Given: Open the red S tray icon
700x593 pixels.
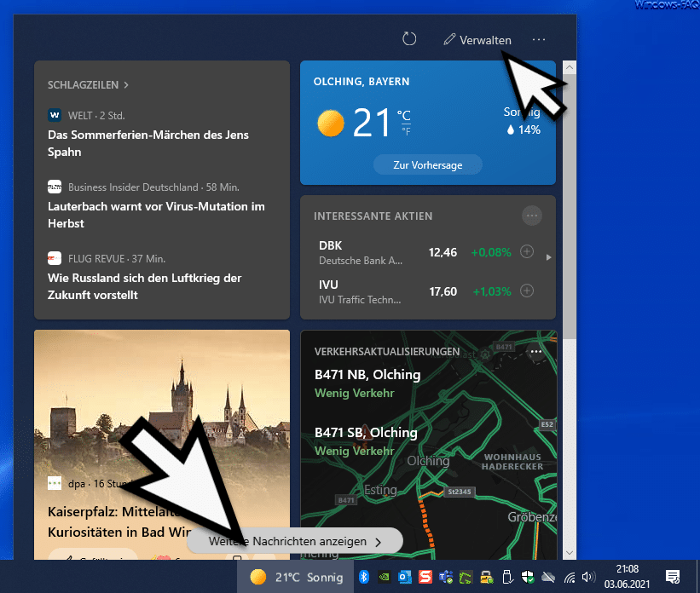Looking at the screenshot, I should (425, 577).
